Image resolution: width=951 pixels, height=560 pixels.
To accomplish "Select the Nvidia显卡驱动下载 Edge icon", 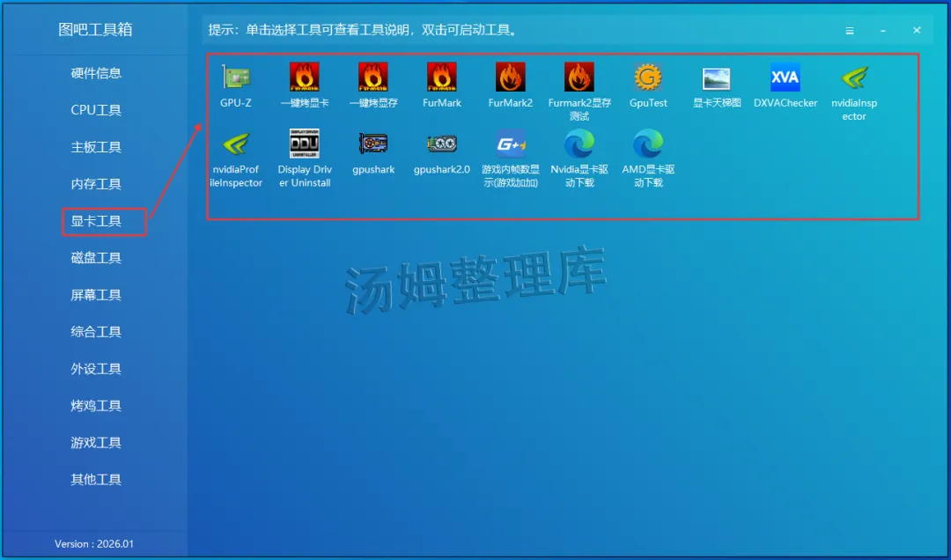I will pyautogui.click(x=579, y=144).
